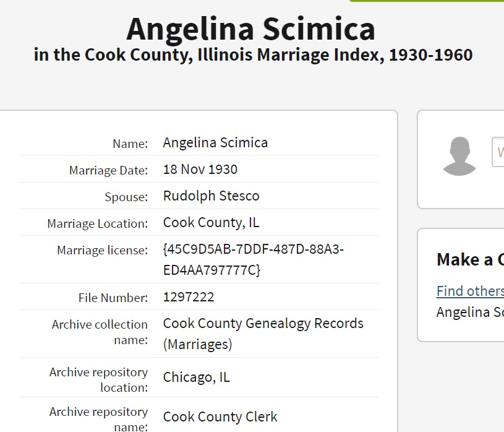The image size is (504, 432).
Task: Click the text field beside the avatar
Action: tap(498, 152)
